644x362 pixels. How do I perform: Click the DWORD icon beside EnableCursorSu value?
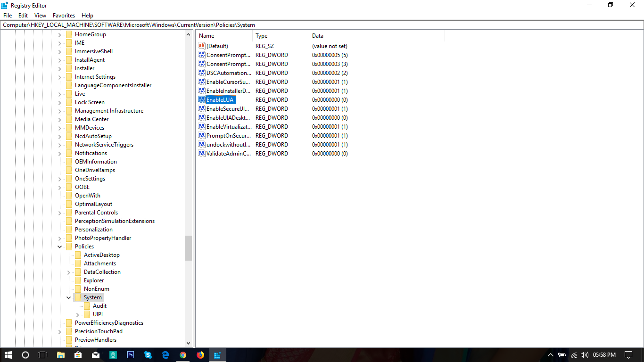[x=202, y=82]
